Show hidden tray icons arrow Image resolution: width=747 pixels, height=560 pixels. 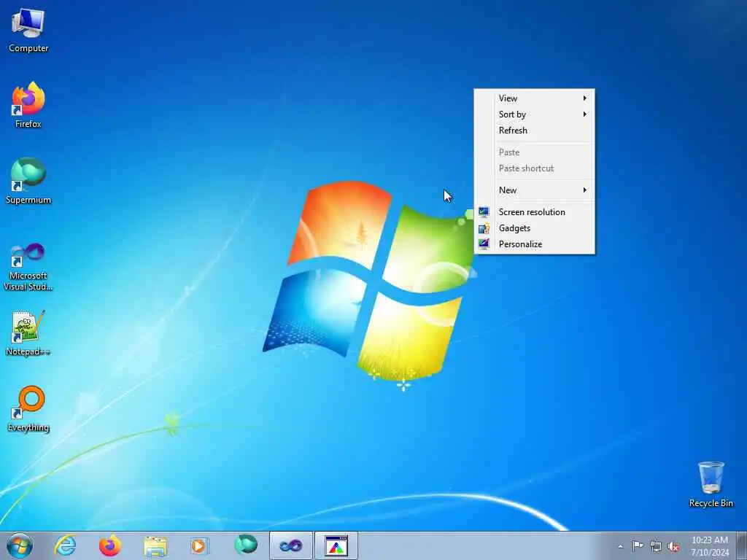pyautogui.click(x=620, y=546)
